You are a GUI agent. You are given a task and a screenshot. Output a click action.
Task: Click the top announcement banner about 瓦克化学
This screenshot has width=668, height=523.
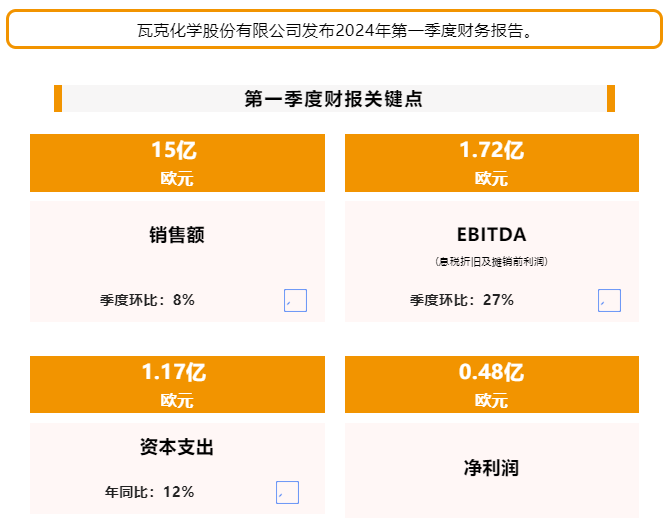pos(334,29)
